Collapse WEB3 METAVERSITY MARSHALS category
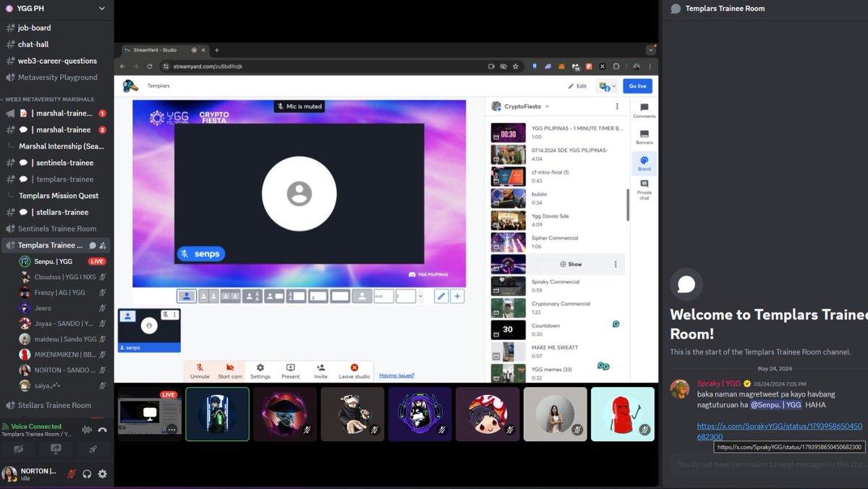 coord(48,99)
